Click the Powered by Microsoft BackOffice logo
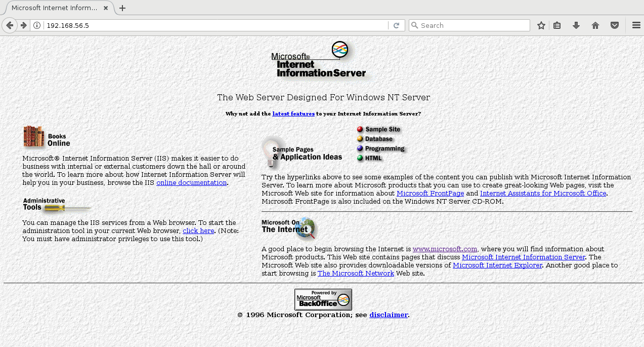 [x=323, y=299]
